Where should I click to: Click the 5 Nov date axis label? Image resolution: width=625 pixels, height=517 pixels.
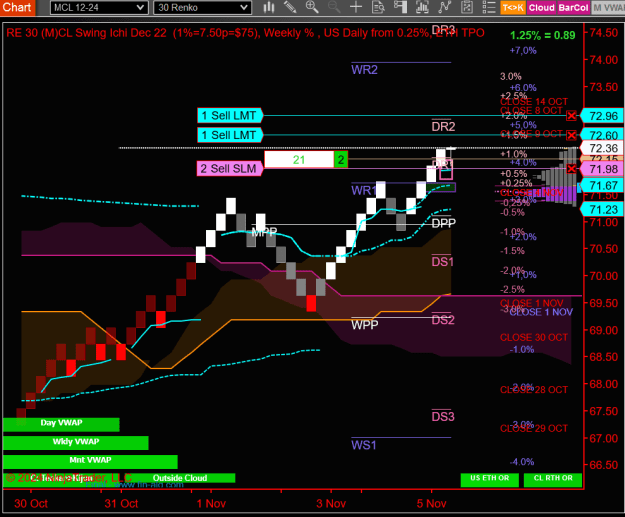coord(431,503)
